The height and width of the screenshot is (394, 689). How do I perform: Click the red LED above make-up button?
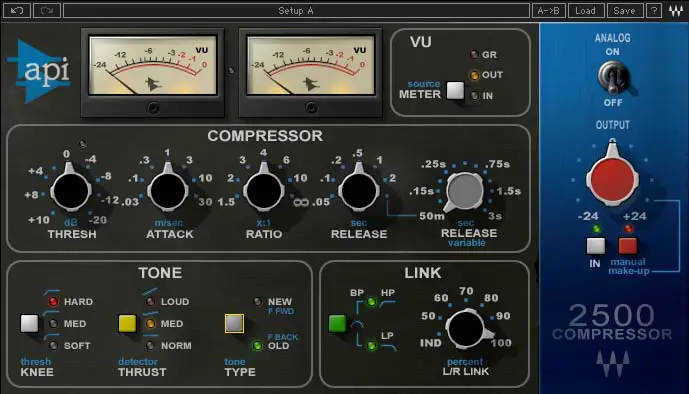pos(628,229)
